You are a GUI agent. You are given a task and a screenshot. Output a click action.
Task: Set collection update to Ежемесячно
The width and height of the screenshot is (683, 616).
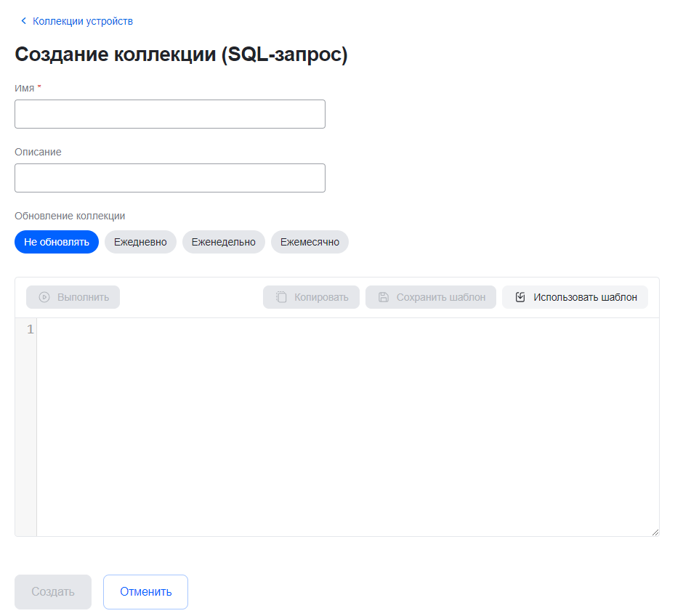(310, 242)
